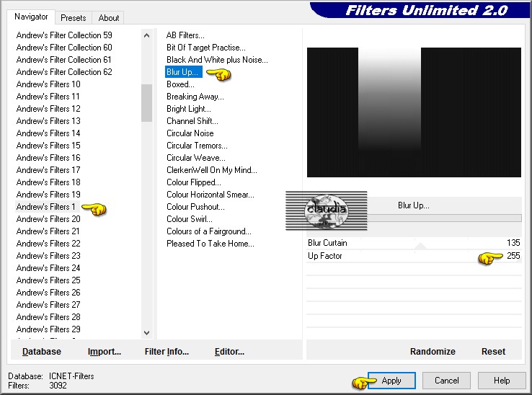
Task: Select Andrew's Filters 20 category
Action: [48, 219]
